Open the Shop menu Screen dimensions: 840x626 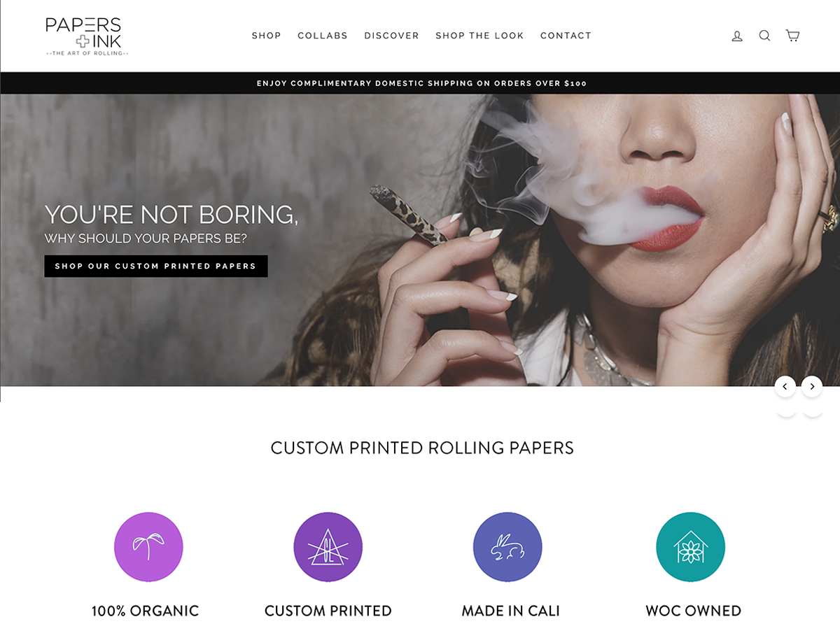coord(267,36)
